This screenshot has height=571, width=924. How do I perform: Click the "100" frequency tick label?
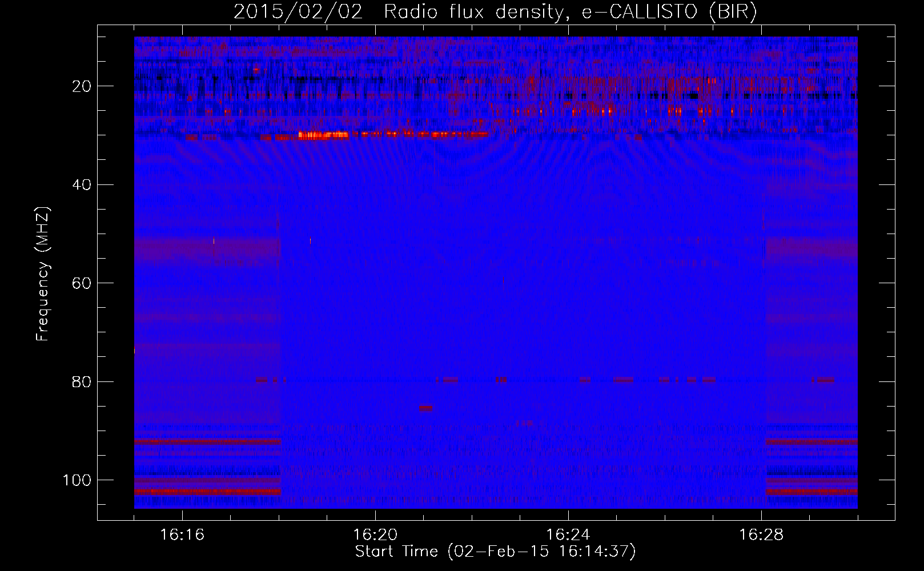[77, 480]
